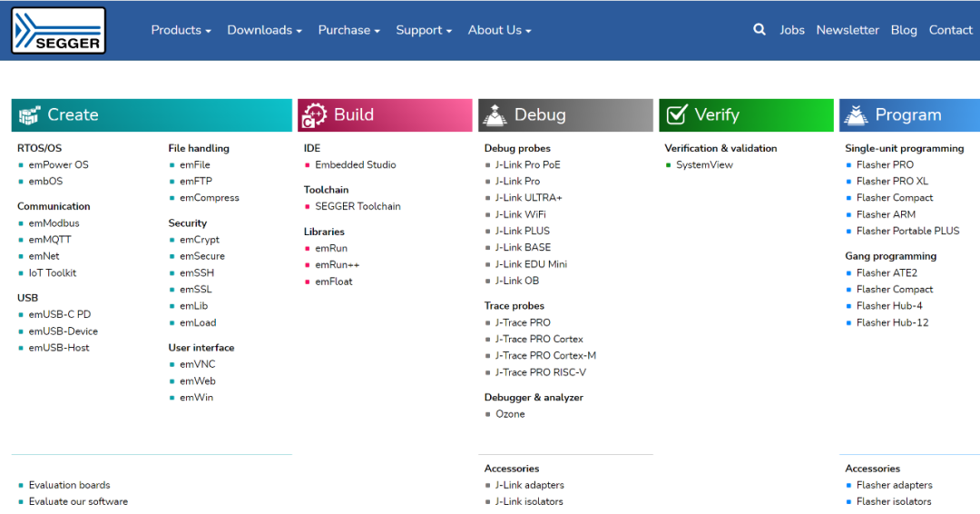Open the emWin link
Screen dimensions: 980x514
pyautogui.click(x=196, y=398)
